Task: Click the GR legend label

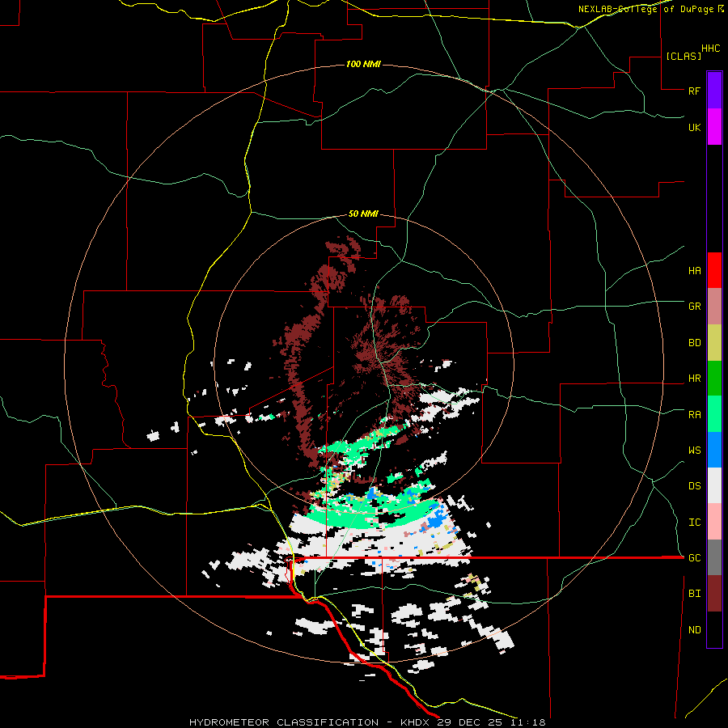Action: pos(694,307)
